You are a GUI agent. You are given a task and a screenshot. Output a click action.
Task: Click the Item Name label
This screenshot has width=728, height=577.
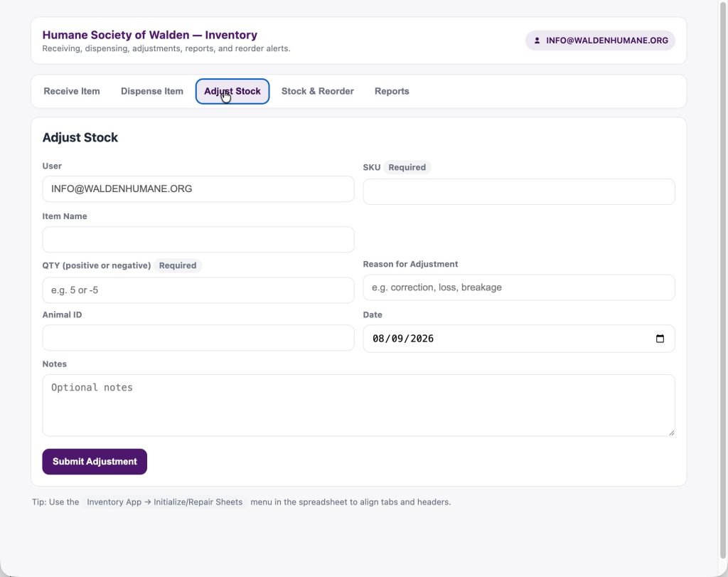pos(65,216)
